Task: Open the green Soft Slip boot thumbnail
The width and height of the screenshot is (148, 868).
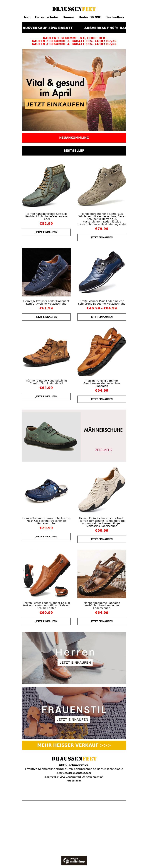Action: pos(46,185)
